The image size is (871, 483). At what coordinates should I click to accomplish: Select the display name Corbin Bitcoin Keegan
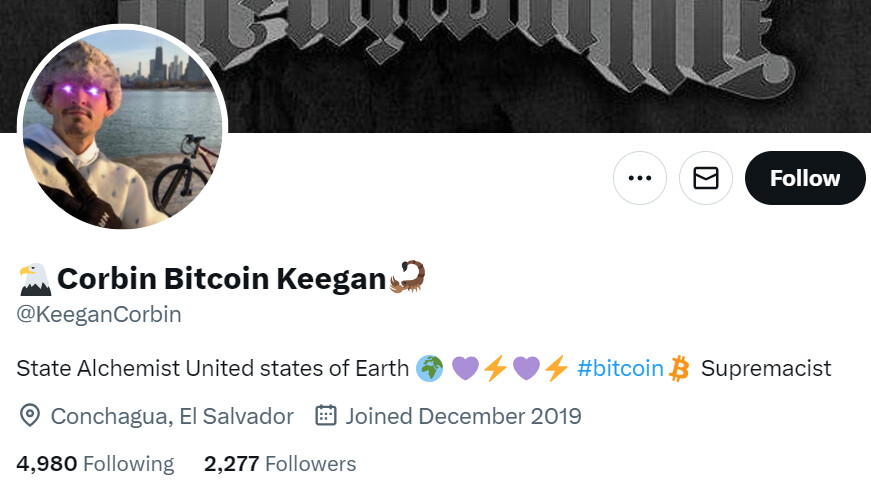(221, 278)
